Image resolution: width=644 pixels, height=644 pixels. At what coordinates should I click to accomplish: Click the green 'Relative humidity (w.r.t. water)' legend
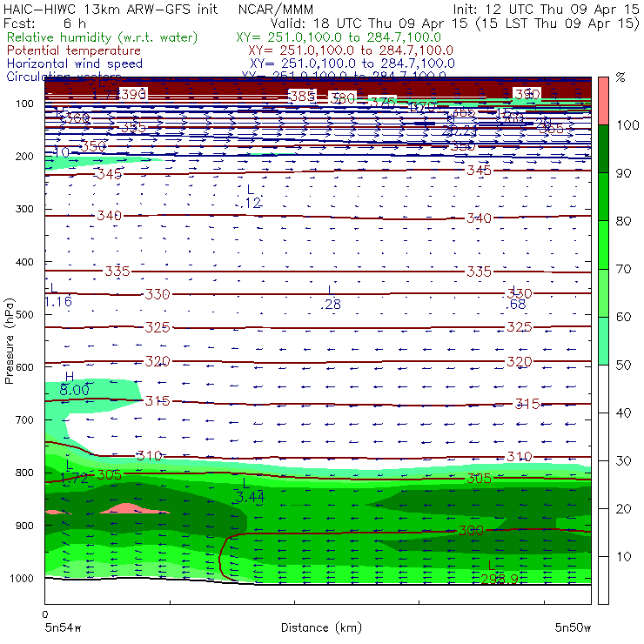pyautogui.click(x=103, y=37)
